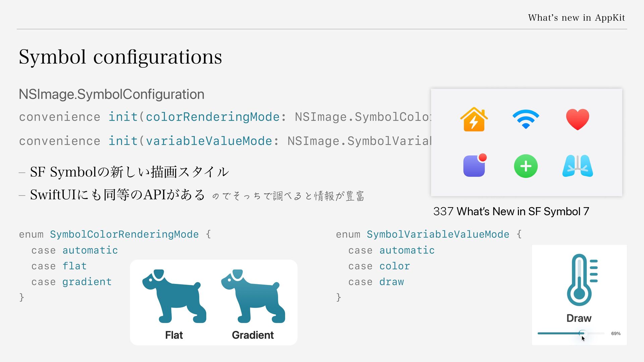
Task: Click the 69% value label
Action: (616, 334)
